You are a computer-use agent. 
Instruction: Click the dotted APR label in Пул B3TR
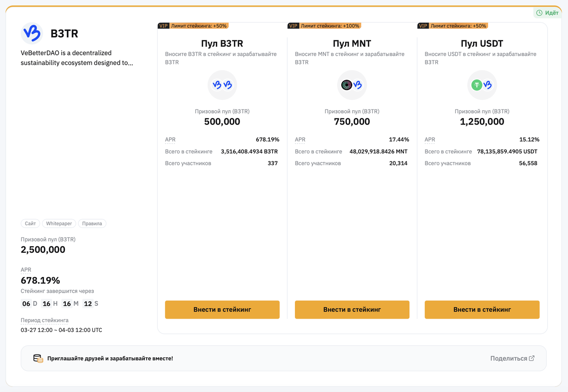tap(170, 139)
